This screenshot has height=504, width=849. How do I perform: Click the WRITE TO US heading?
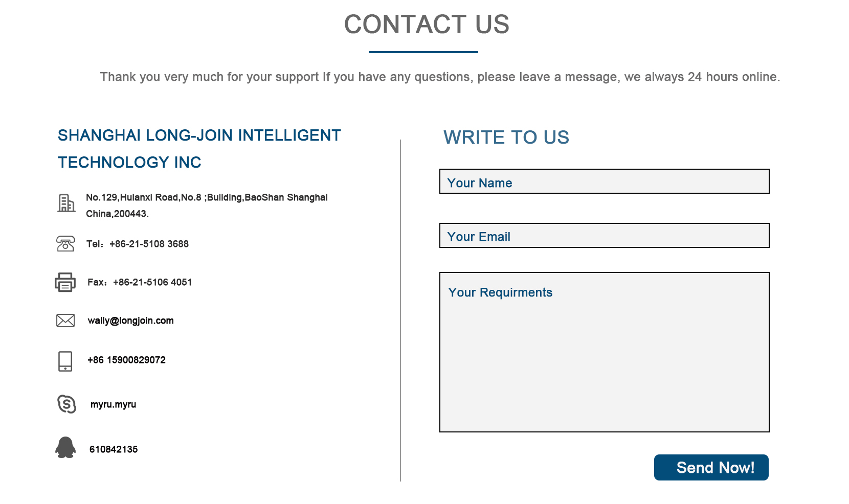tap(506, 138)
